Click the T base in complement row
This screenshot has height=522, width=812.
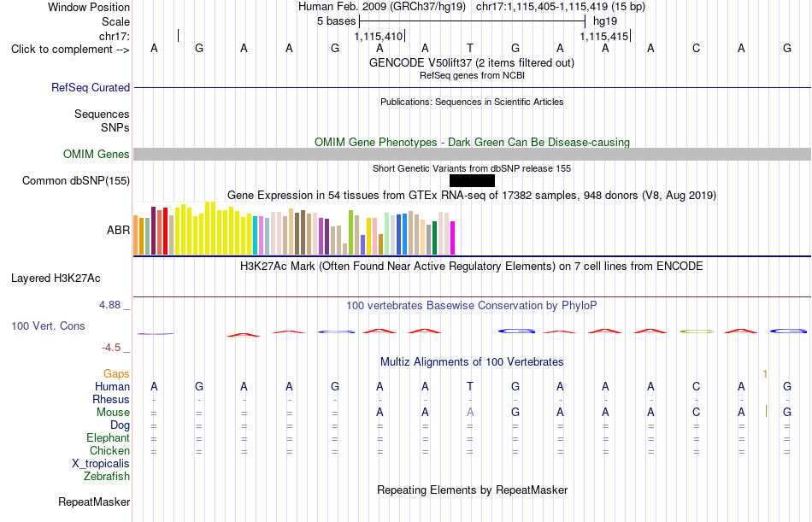pyautogui.click(x=470, y=49)
